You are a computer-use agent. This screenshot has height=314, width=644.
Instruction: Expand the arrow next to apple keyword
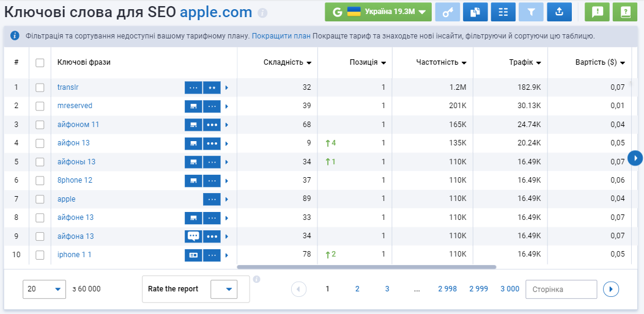[227, 200]
